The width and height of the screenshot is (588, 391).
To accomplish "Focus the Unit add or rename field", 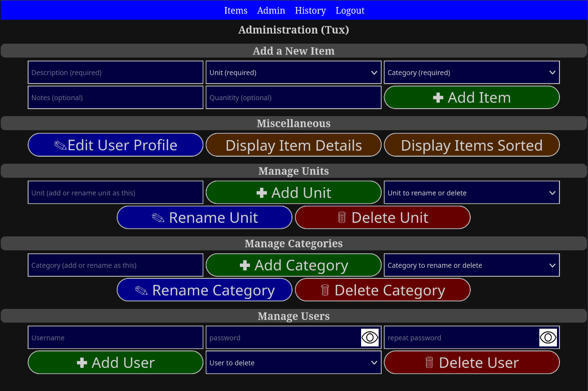I will (x=116, y=192).
